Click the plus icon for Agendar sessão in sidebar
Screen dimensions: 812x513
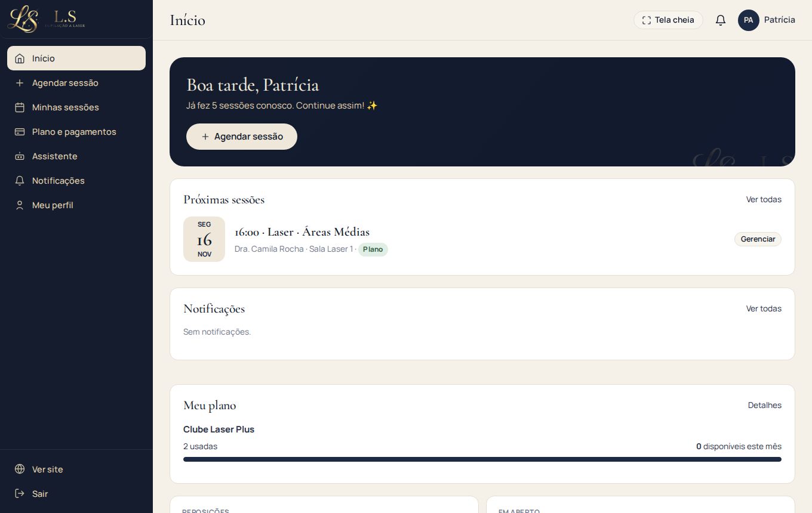20,83
